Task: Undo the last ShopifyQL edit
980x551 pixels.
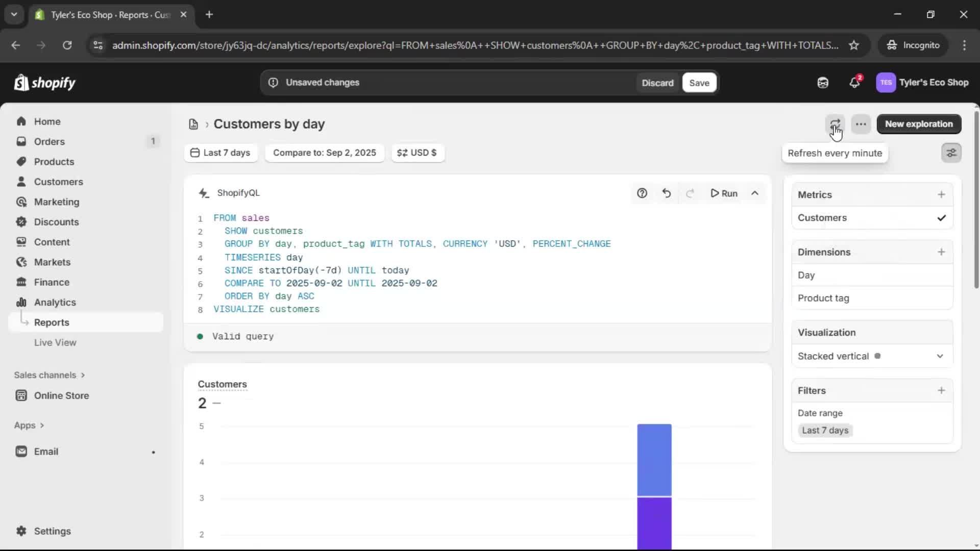Action: [667, 193]
